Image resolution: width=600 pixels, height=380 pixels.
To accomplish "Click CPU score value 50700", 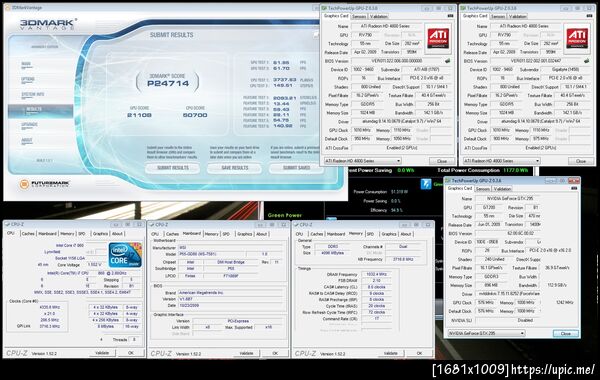I will click(x=195, y=115).
